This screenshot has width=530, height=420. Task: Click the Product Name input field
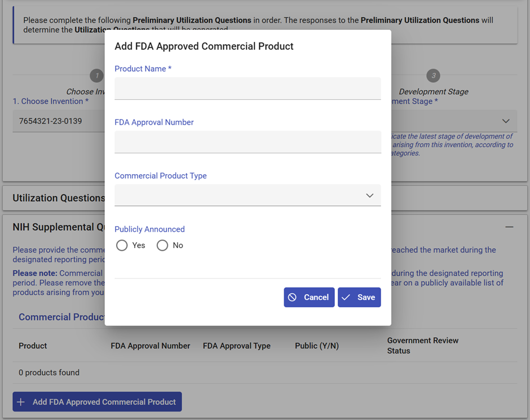click(x=247, y=89)
